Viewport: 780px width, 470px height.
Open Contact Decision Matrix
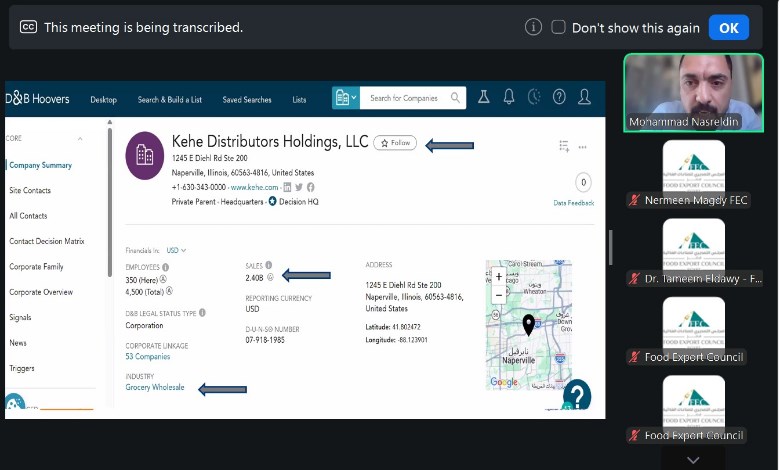[47, 241]
